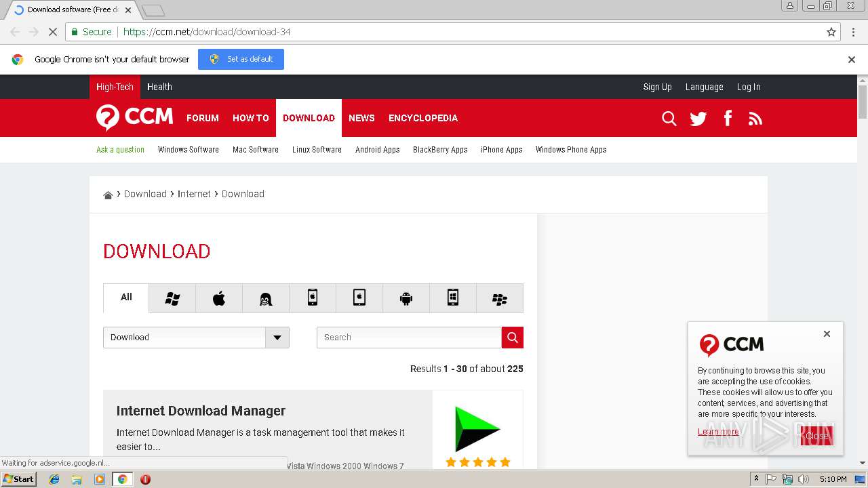Filter downloads by iPad tablet icon

[x=359, y=298]
